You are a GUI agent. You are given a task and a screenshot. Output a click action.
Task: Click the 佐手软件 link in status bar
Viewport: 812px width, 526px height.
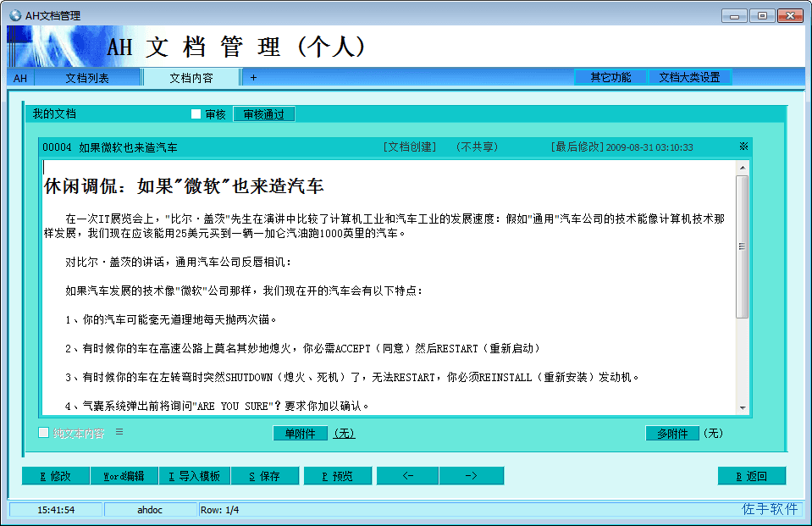click(x=770, y=509)
